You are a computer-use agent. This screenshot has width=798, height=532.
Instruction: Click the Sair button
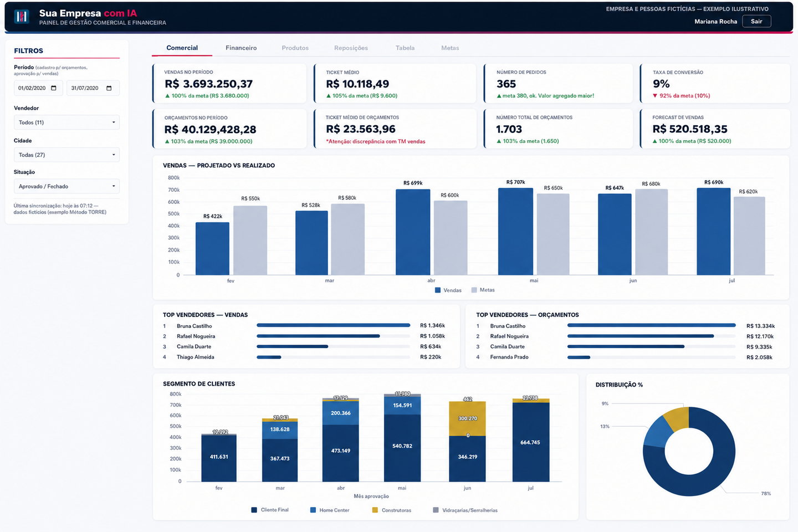point(756,21)
